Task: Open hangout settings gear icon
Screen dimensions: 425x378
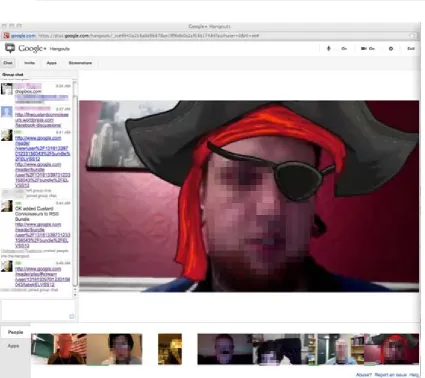Action: point(391,49)
